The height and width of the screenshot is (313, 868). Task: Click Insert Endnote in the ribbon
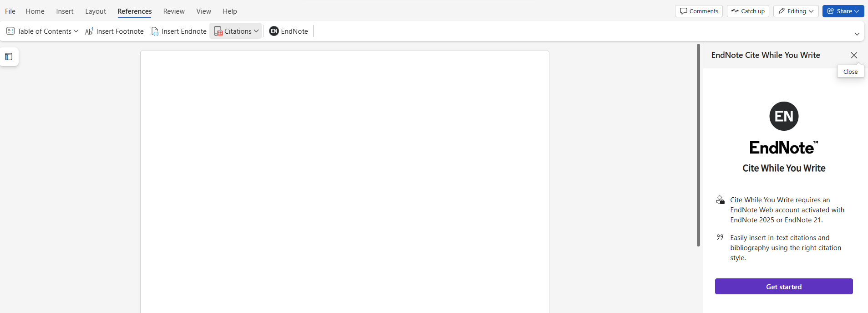coord(179,31)
